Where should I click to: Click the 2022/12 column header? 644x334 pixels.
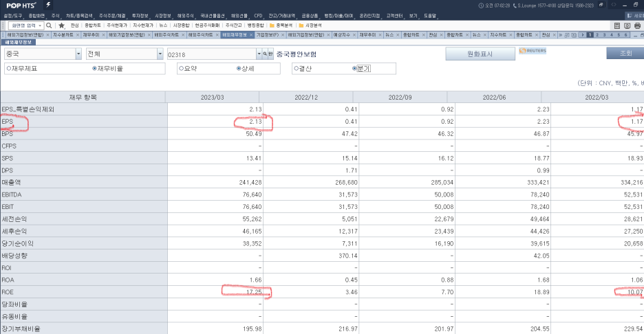(x=306, y=98)
